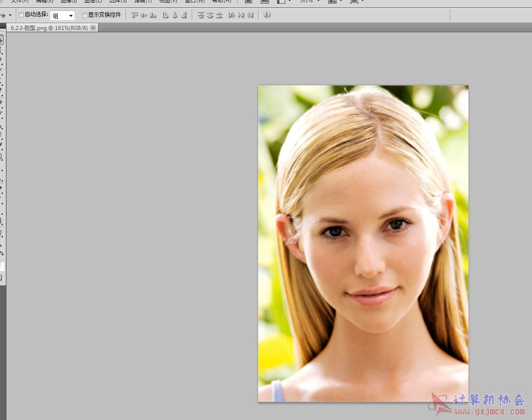
Task: Align top edges of layers
Action: pos(135,15)
